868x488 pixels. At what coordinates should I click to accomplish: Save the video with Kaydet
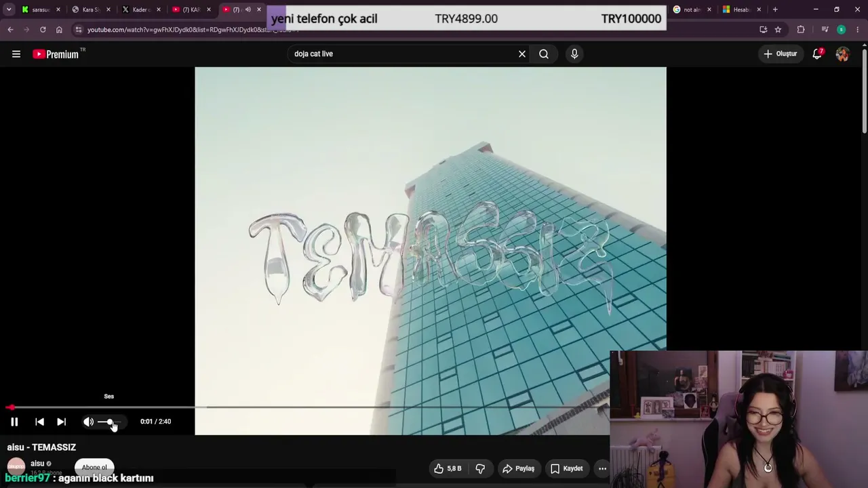567,468
